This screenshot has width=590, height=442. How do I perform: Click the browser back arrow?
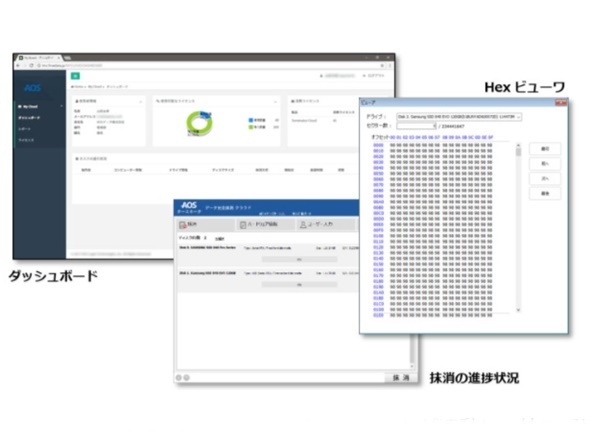(x=18, y=65)
